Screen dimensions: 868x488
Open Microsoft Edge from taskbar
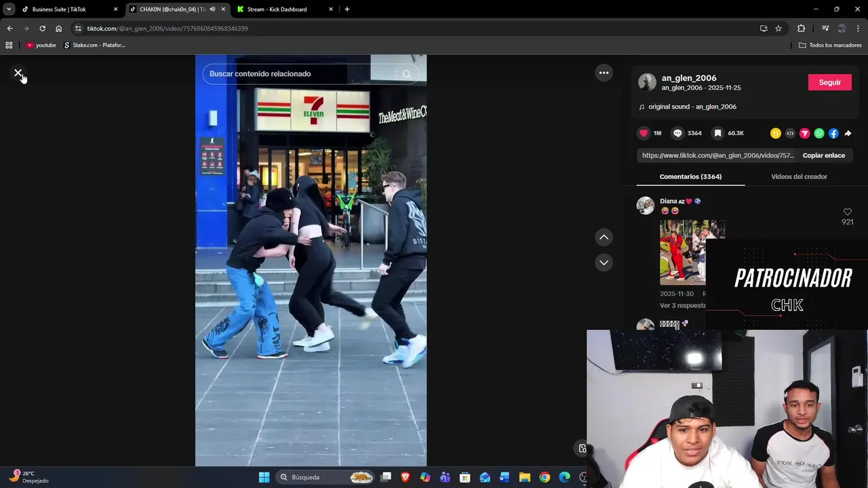[564, 477]
